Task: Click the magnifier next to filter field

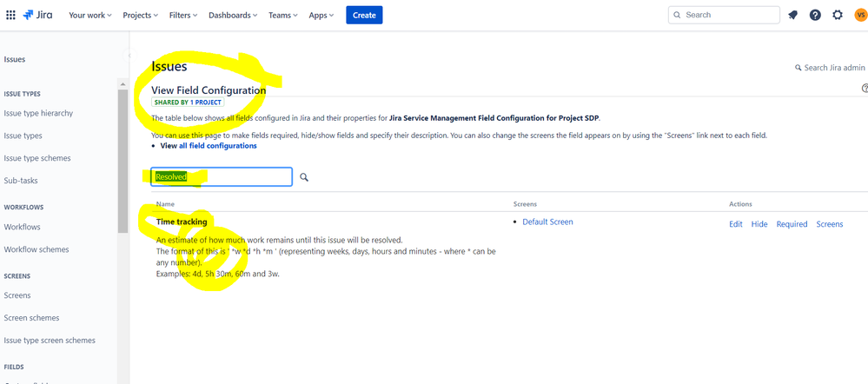Action: [x=304, y=177]
